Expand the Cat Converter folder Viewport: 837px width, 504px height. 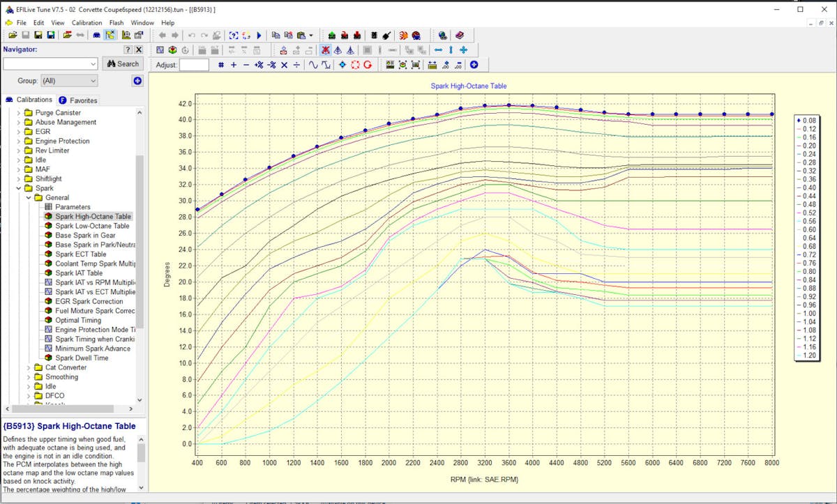(28, 367)
